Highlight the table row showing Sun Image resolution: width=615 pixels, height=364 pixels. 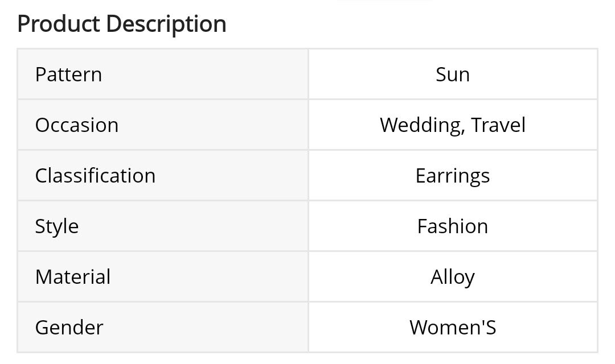pyautogui.click(x=307, y=75)
